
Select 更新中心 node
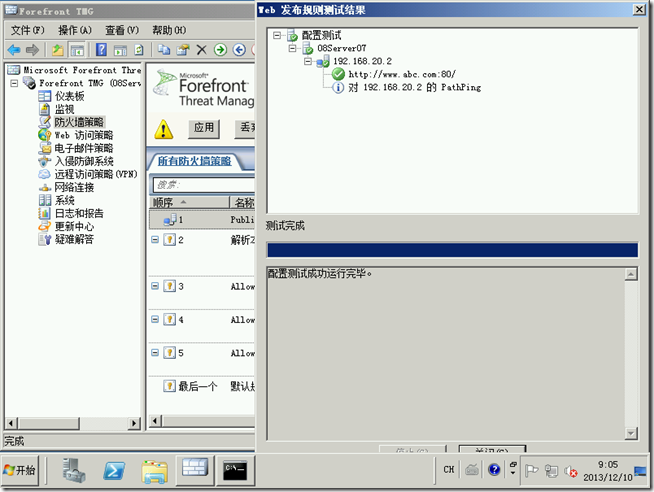pos(74,226)
